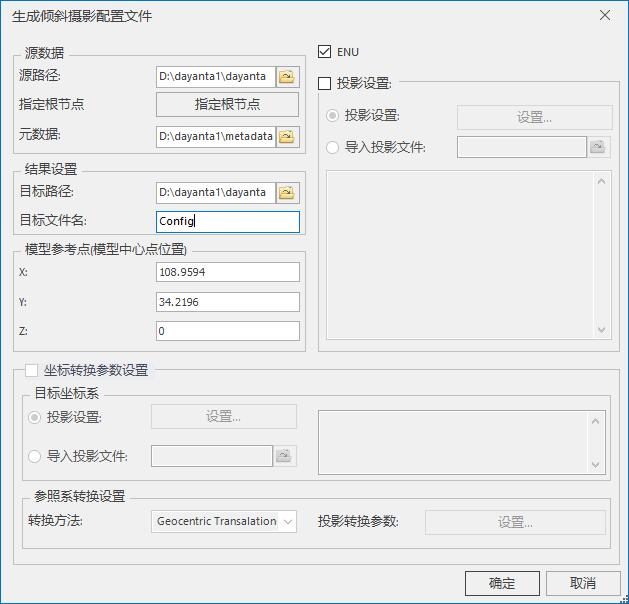The width and height of the screenshot is (629, 604).
Task: Select upper 导入投影文件 radio button
Action: (333, 147)
